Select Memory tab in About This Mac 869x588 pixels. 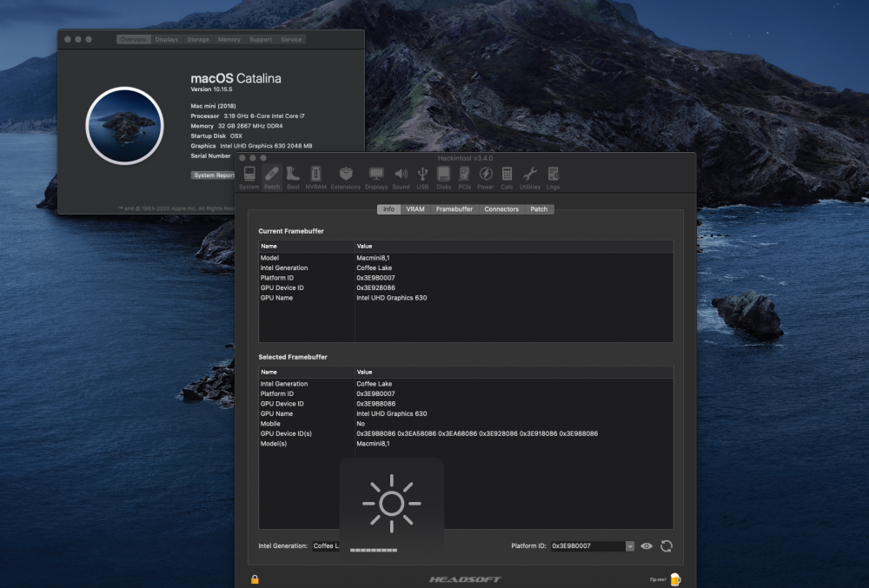coord(229,39)
